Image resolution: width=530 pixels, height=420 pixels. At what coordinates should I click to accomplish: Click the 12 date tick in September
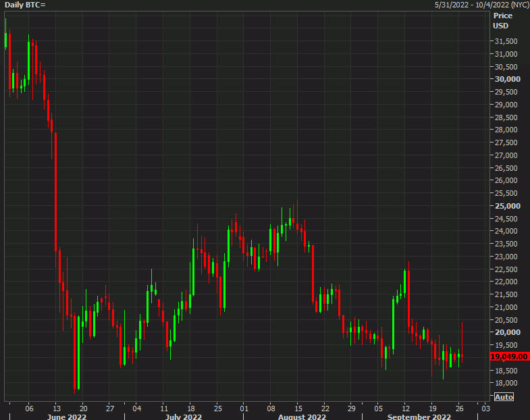pyautogui.click(x=406, y=409)
